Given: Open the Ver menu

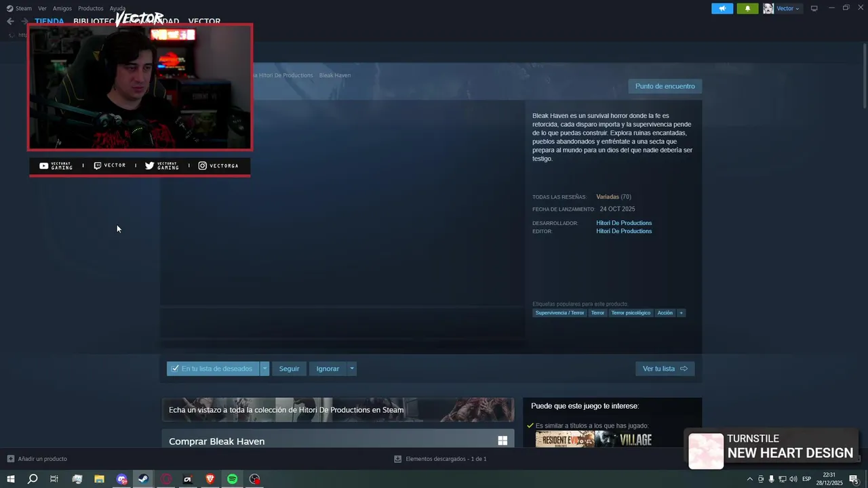Looking at the screenshot, I should [x=42, y=8].
